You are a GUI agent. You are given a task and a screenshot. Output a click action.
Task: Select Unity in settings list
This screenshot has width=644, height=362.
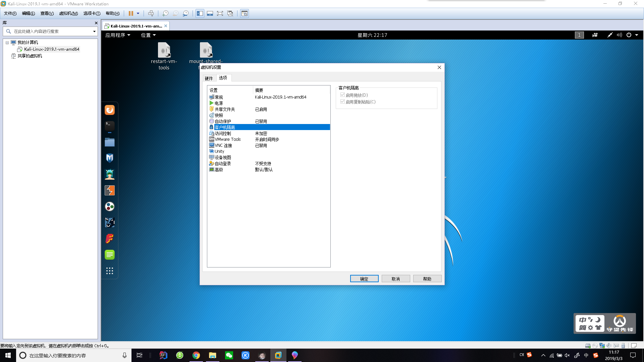pos(269,152)
